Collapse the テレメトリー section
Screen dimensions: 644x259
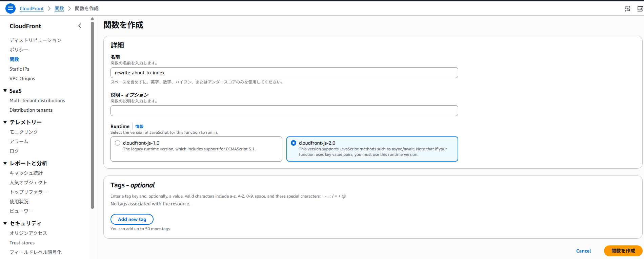pos(5,122)
